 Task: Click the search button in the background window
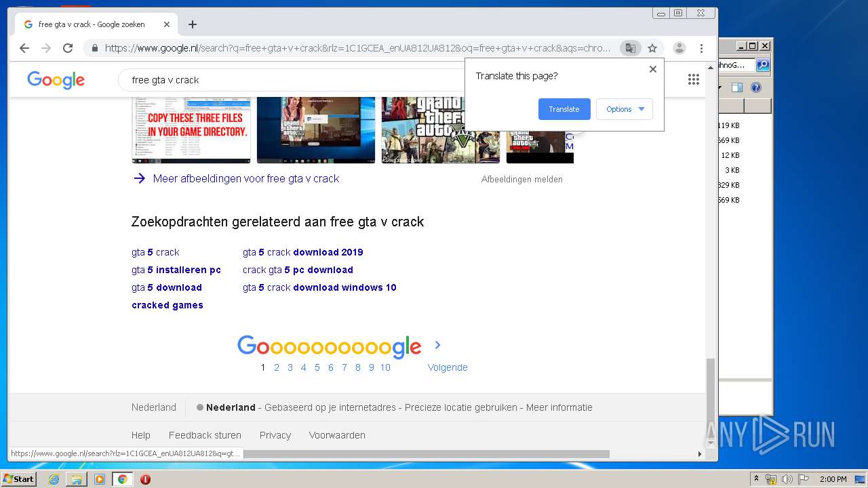pos(763,65)
